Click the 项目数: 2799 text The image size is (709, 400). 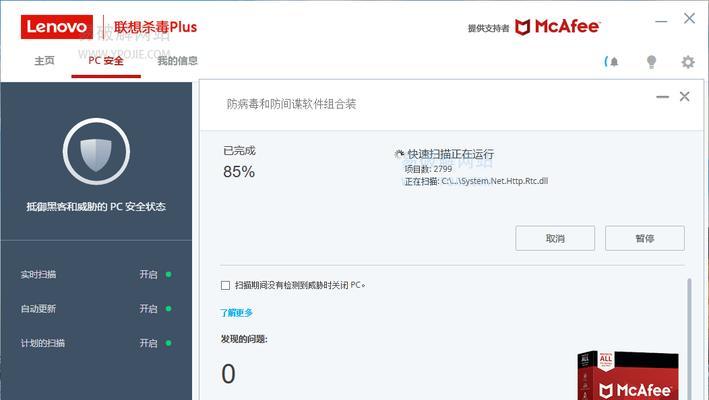point(428,169)
